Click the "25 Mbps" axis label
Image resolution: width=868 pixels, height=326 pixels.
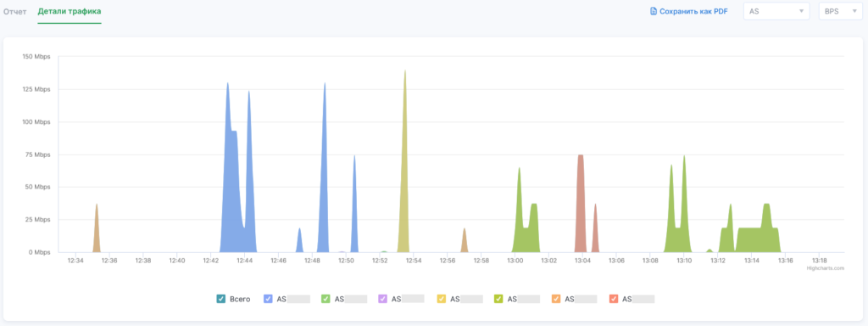click(x=37, y=220)
